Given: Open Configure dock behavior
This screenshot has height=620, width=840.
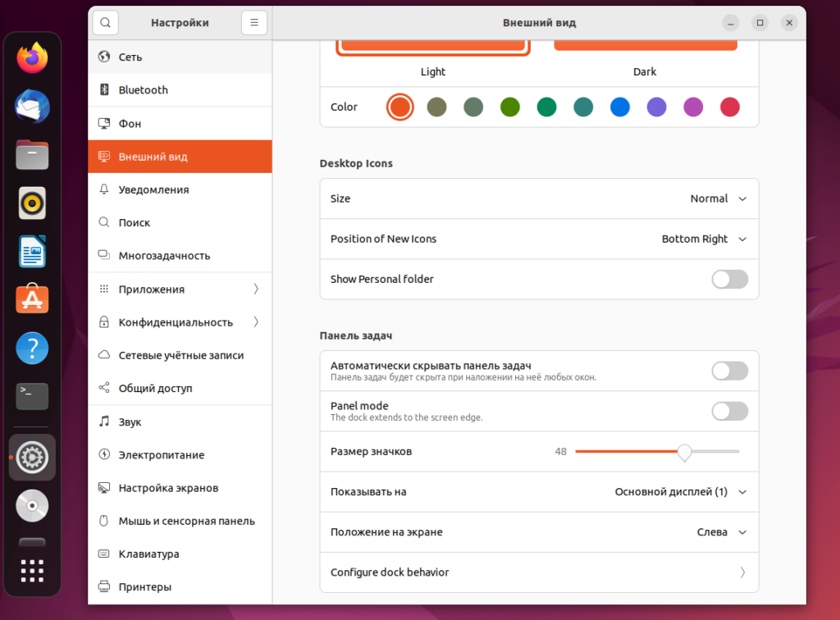Looking at the screenshot, I should pyautogui.click(x=538, y=572).
